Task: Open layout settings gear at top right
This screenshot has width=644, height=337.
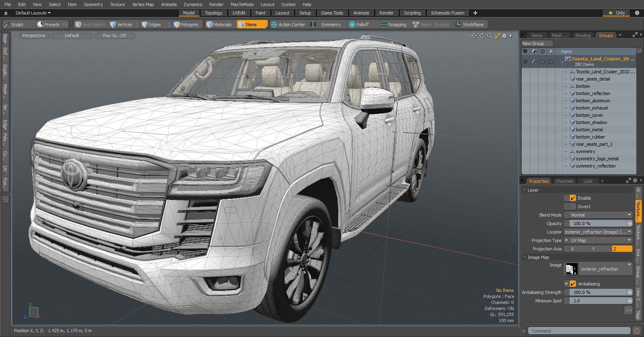Action: pos(637,13)
